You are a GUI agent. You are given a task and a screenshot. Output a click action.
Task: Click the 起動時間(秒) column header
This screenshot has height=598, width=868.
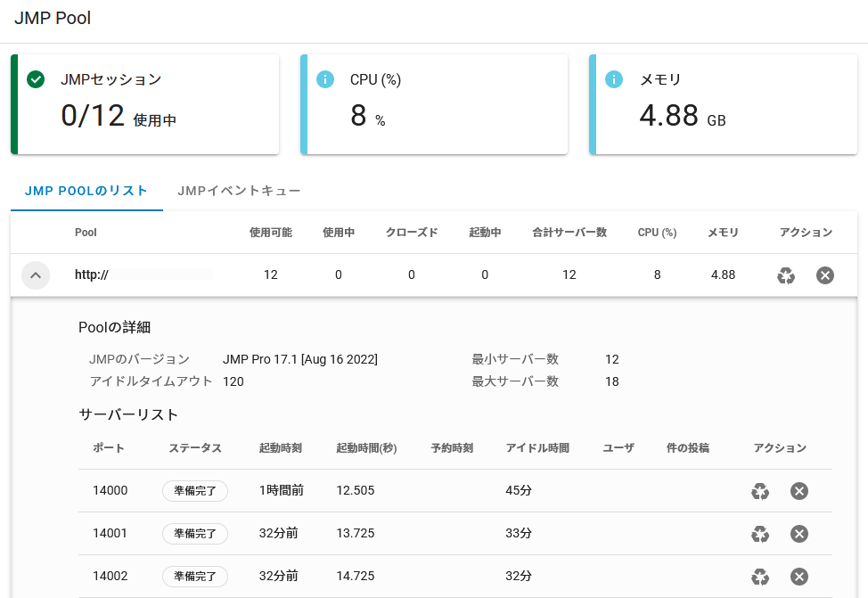pyautogui.click(x=366, y=448)
